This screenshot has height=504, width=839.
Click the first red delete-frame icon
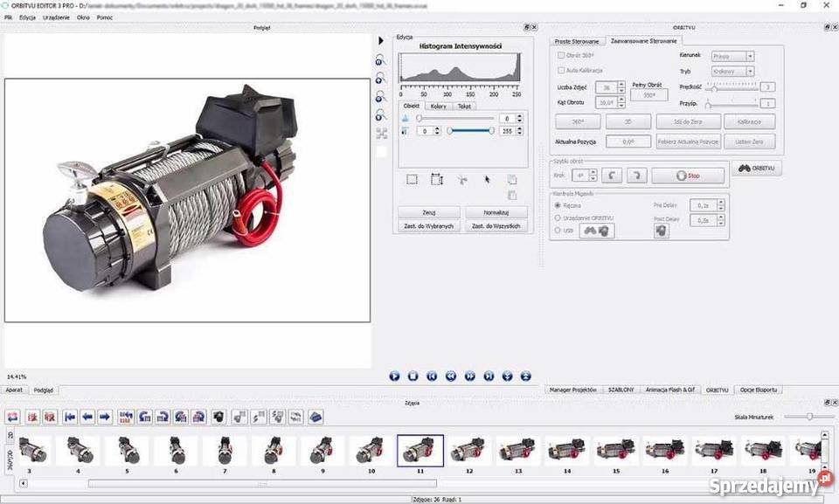click(x=32, y=417)
